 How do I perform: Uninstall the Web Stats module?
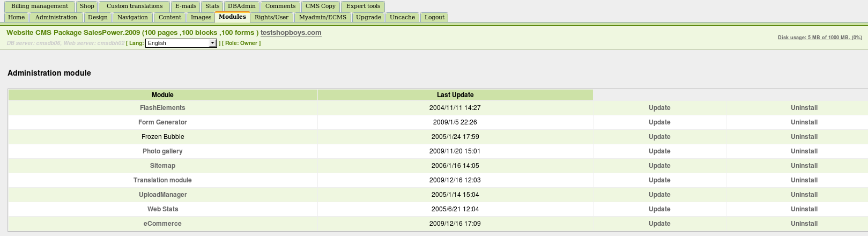click(x=804, y=209)
